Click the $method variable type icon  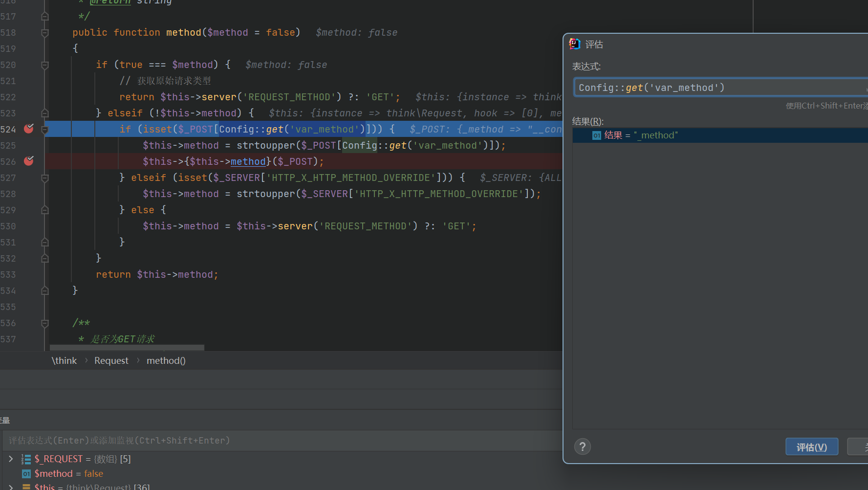point(26,474)
